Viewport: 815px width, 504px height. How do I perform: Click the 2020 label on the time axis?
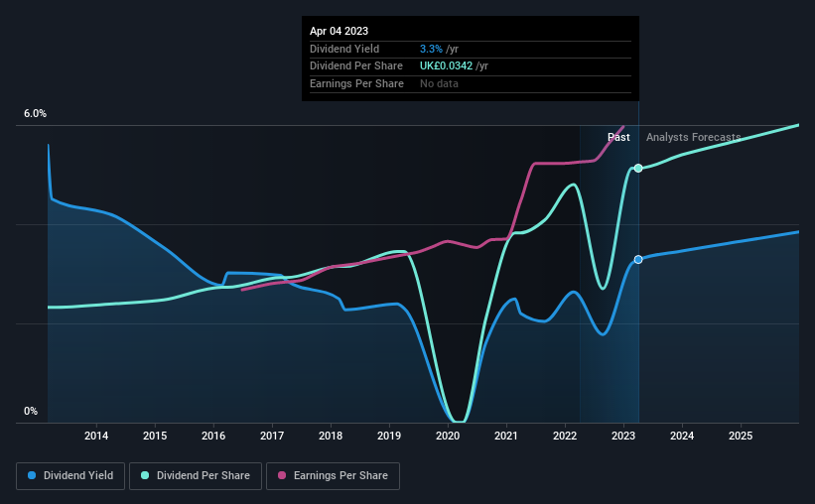click(448, 436)
